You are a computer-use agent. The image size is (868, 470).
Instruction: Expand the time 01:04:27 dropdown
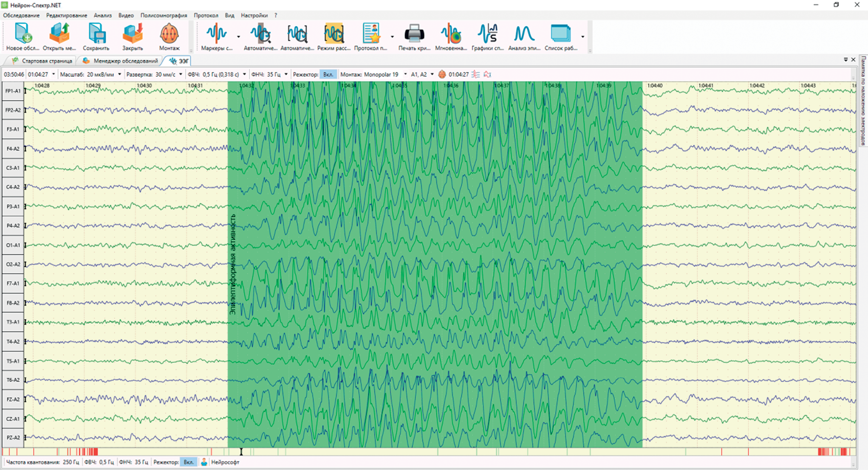(x=54, y=74)
